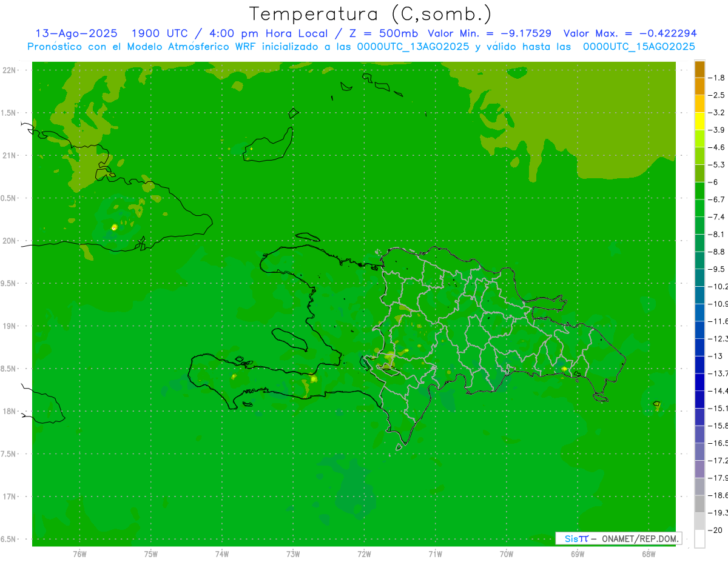The image size is (728, 562).
Task: Click the "-2.5" colorbar value
Action: pyautogui.click(x=716, y=95)
